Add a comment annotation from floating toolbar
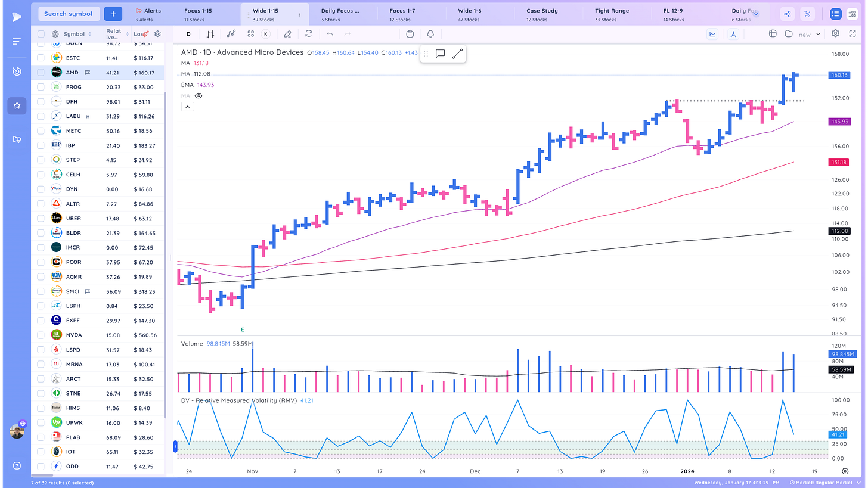 pyautogui.click(x=441, y=54)
